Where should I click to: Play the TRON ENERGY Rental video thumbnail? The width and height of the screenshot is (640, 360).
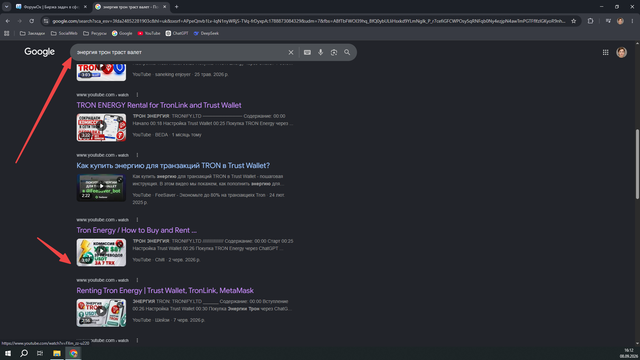click(x=101, y=127)
